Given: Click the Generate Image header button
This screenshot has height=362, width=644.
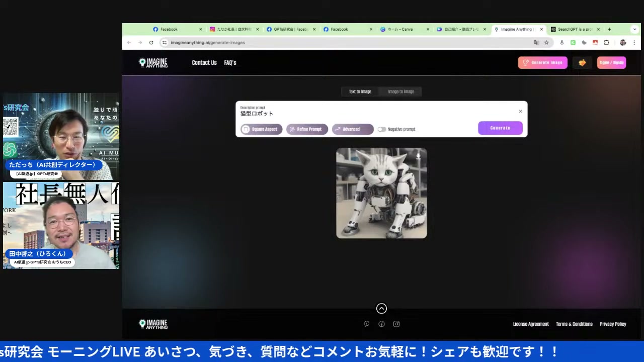Looking at the screenshot, I should point(542,62).
